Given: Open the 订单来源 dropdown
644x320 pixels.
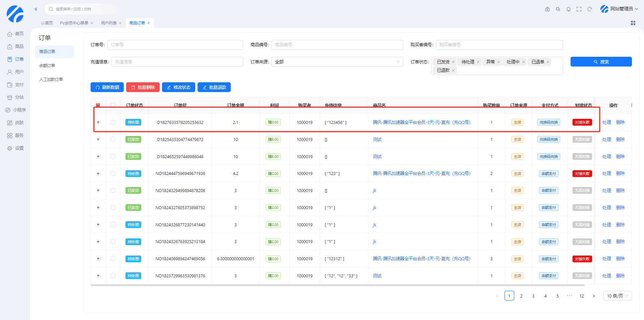Looking at the screenshot, I should [337, 62].
